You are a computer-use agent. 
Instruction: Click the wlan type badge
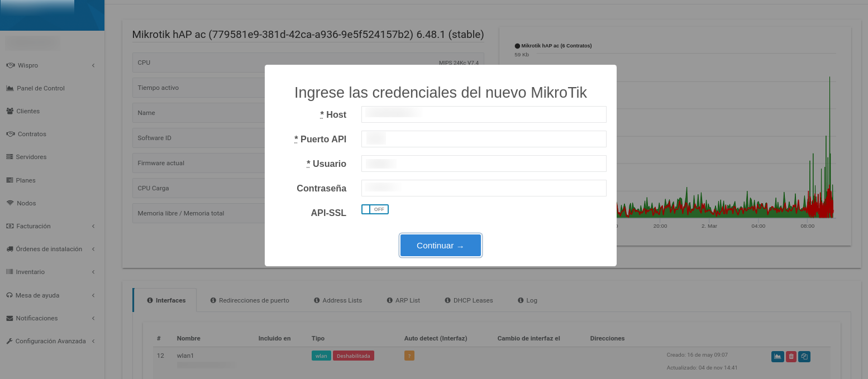[321, 356]
